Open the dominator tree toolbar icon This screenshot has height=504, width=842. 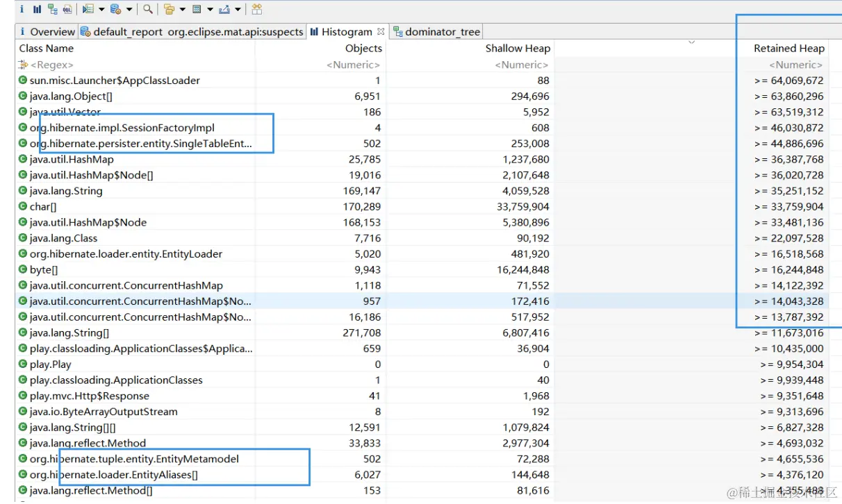53,10
